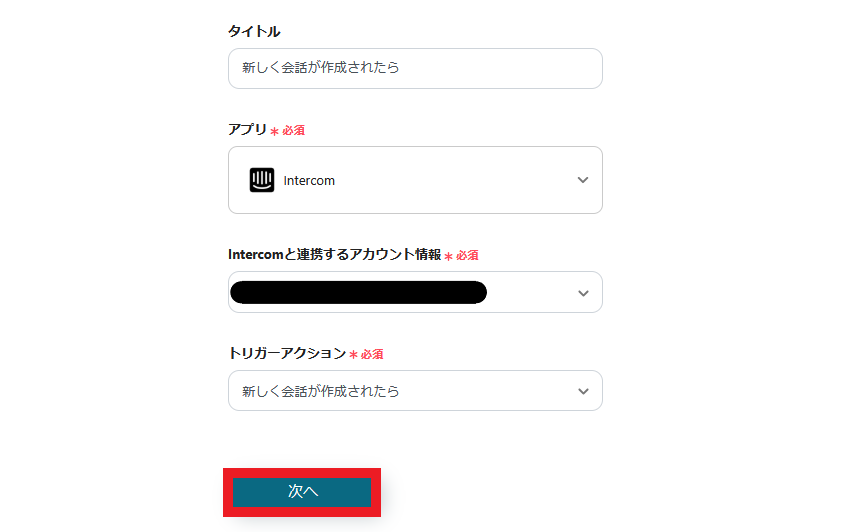The width and height of the screenshot is (858, 532).
Task: Click 必須 marker beside account information label
Action: [467, 255]
